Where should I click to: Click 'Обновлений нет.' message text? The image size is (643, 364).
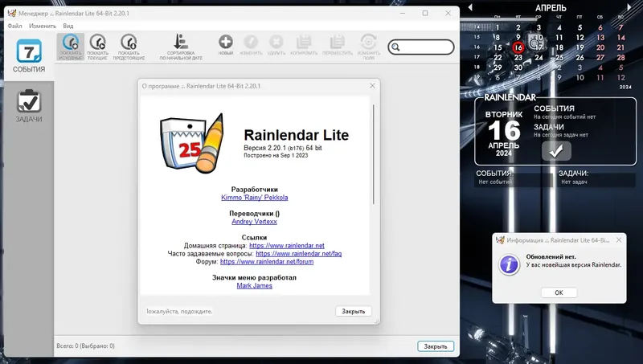point(551,256)
